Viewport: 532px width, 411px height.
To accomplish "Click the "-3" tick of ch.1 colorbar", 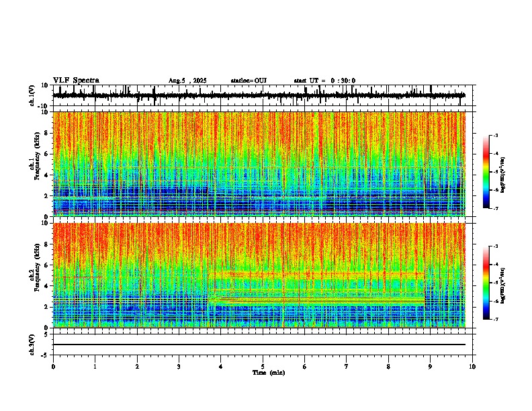I will [x=495, y=136].
